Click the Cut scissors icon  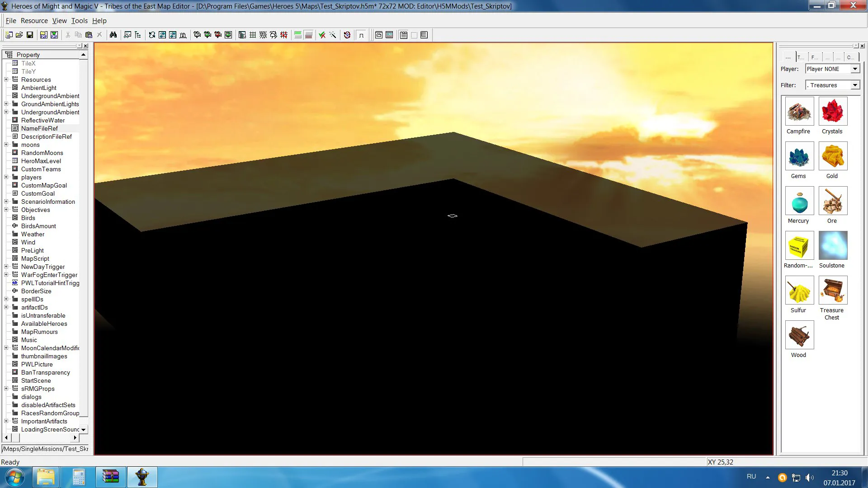click(x=68, y=35)
